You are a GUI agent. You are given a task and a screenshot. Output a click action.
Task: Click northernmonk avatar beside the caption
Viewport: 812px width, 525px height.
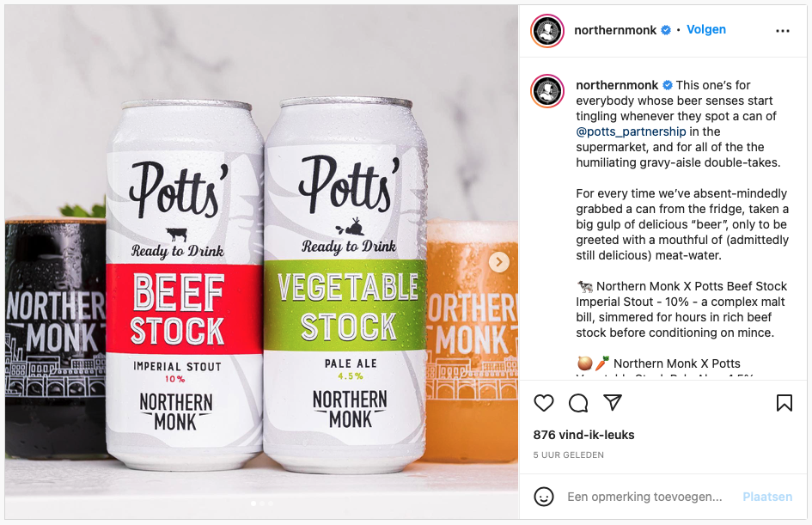tap(547, 91)
